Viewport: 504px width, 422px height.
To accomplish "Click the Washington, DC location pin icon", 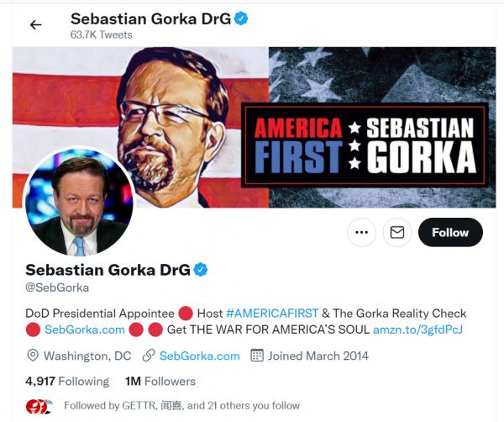I will (33, 356).
